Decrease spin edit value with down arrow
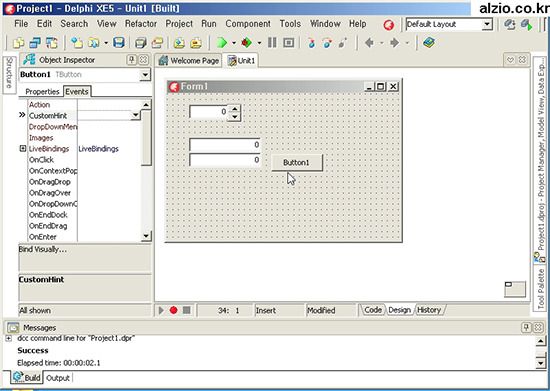Screen dimensions: 550x391 coord(234,117)
